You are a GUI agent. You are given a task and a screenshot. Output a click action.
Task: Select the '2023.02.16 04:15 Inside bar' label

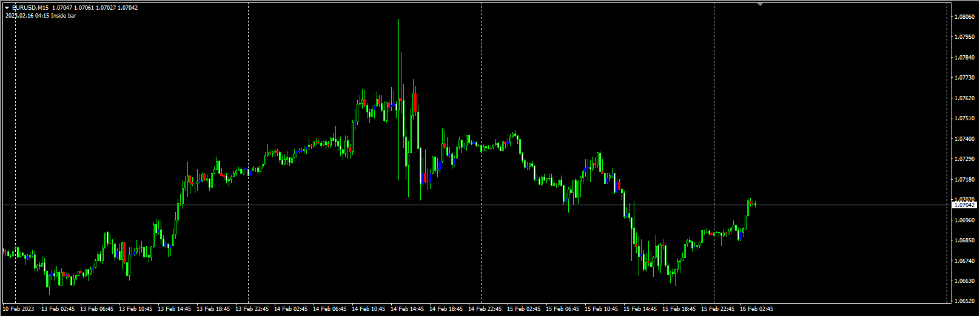[41, 16]
